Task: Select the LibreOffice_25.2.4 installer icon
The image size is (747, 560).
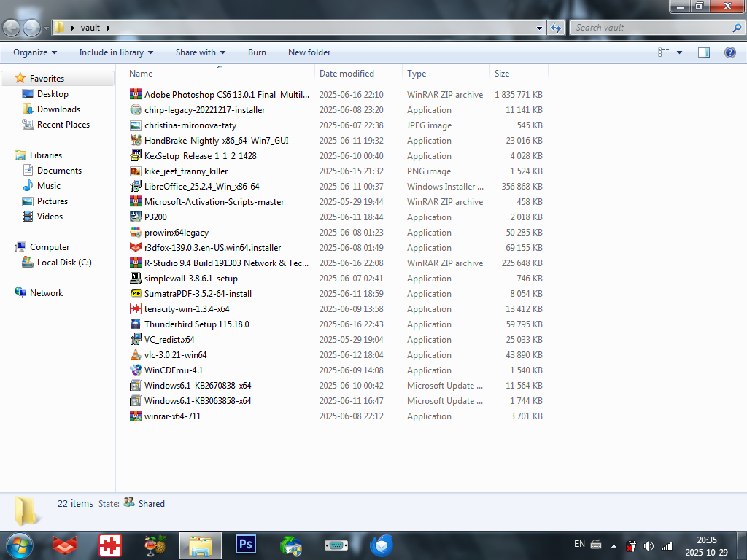Action: [136, 186]
